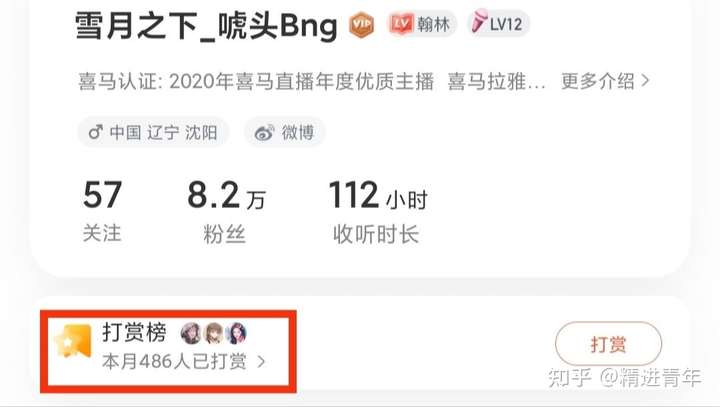Expand 更多介绍 for full profile description
720x407 pixels.
[x=605, y=81]
